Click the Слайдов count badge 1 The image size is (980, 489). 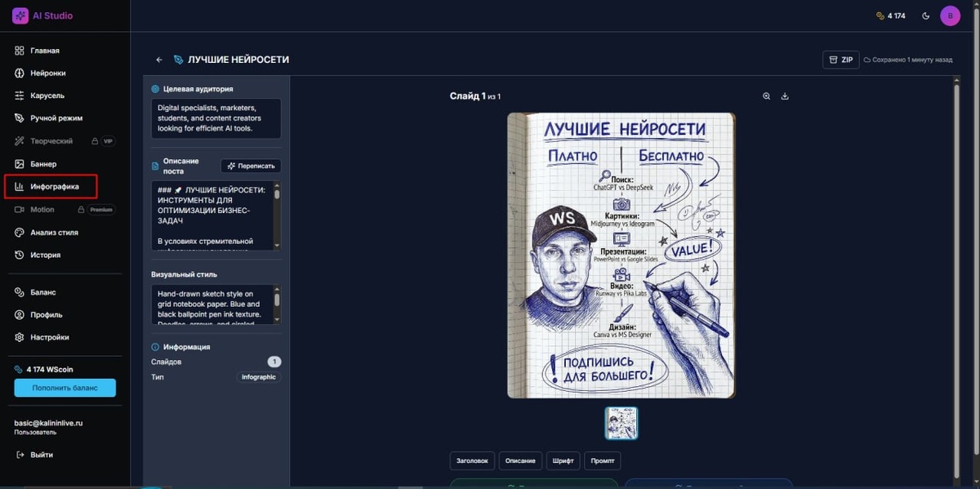pyautogui.click(x=274, y=362)
